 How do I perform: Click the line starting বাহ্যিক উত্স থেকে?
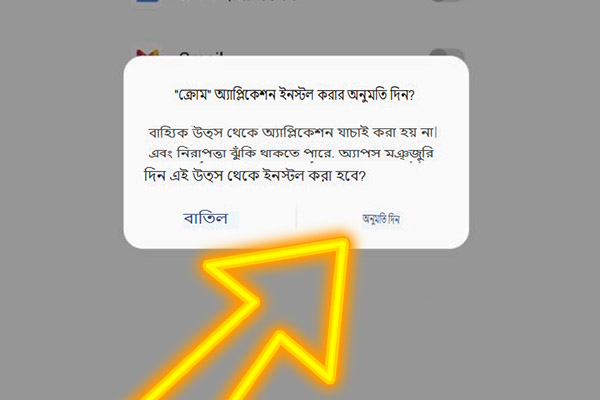point(293,132)
